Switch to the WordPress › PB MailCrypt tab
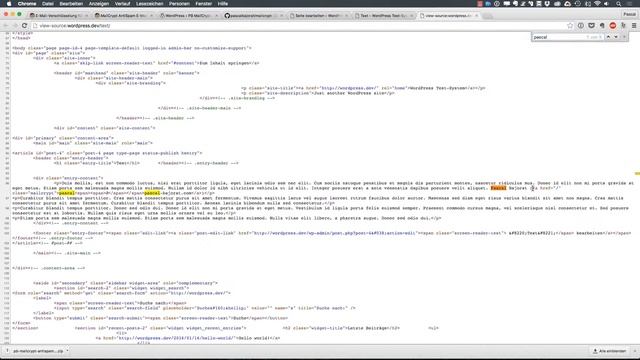The image size is (640, 360). pyautogui.click(x=188, y=16)
